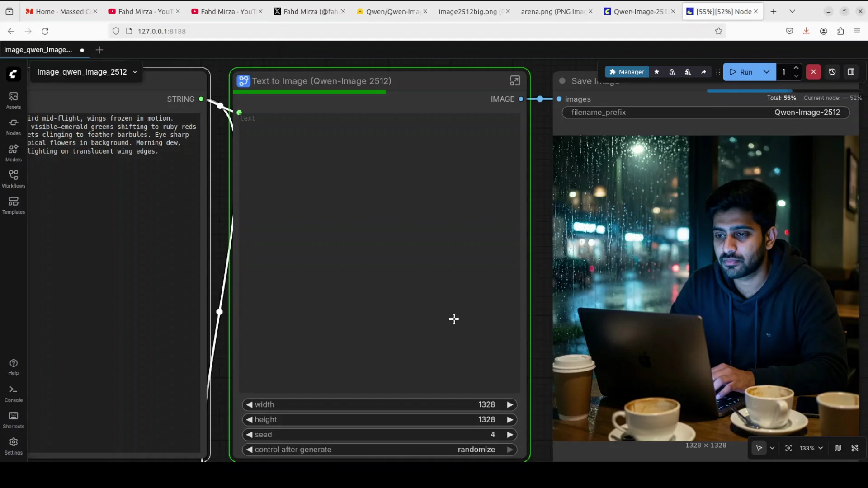Increase the queue count with the up stepper
This screenshot has width=868, height=488.
coord(796,68)
